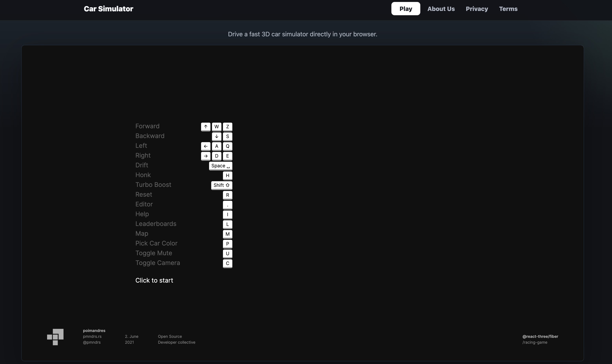Click the 'Click to start' text

(x=154, y=280)
